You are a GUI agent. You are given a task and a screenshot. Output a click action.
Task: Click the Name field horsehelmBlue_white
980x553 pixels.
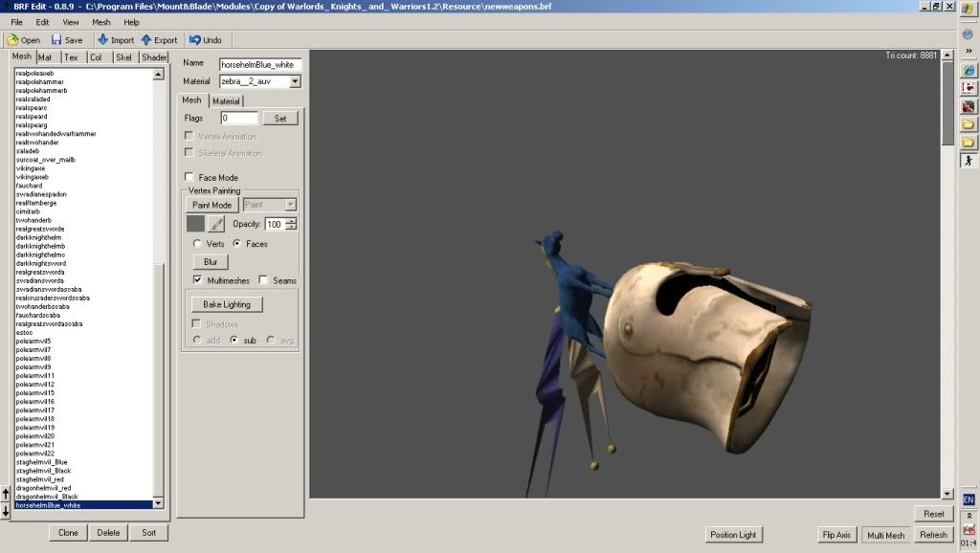(260, 64)
